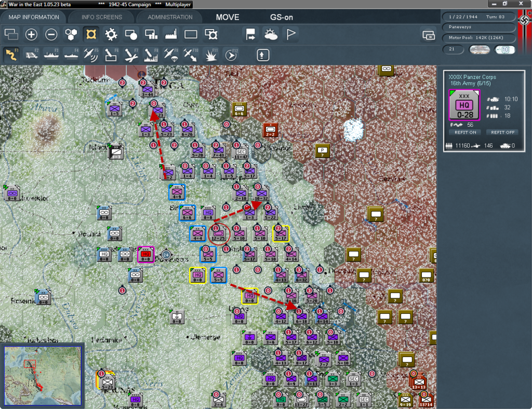
Task: Select the F8 bomb city mode
Action: click(x=151, y=55)
